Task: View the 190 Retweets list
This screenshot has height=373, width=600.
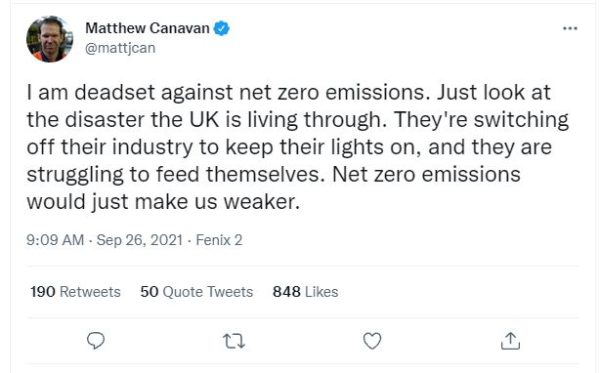Action: 75,292
